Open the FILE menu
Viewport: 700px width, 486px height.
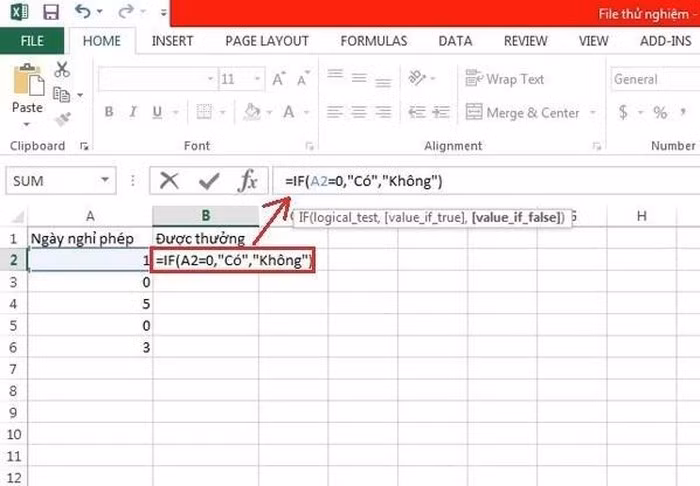point(32,41)
